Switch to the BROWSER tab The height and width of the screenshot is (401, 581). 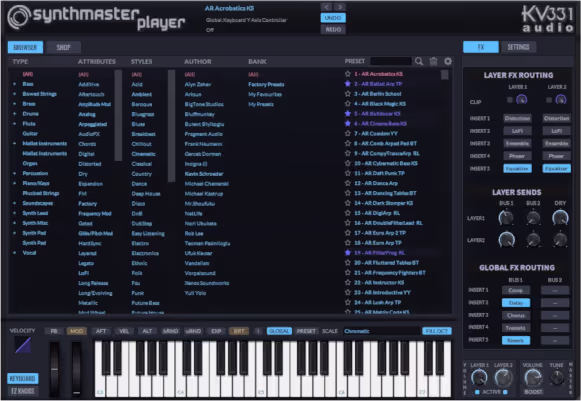pos(25,47)
